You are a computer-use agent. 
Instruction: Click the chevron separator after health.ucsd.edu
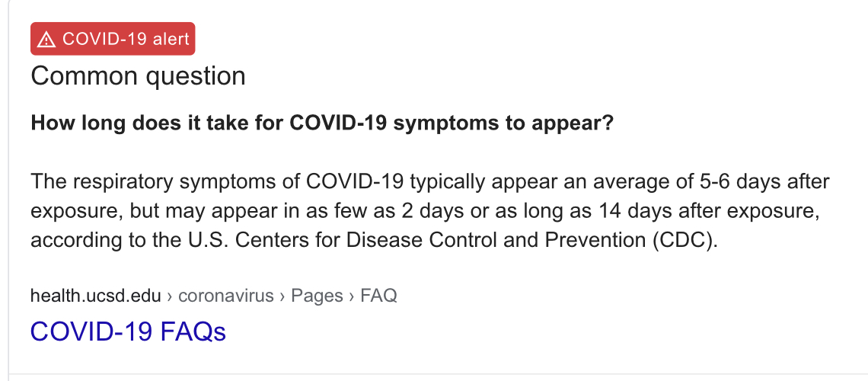click(169, 296)
